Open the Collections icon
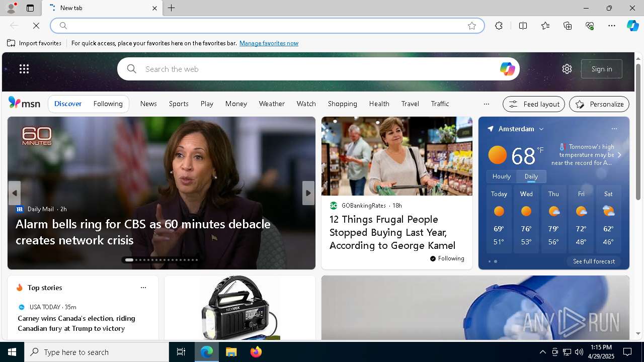644x362 pixels. pyautogui.click(x=568, y=26)
